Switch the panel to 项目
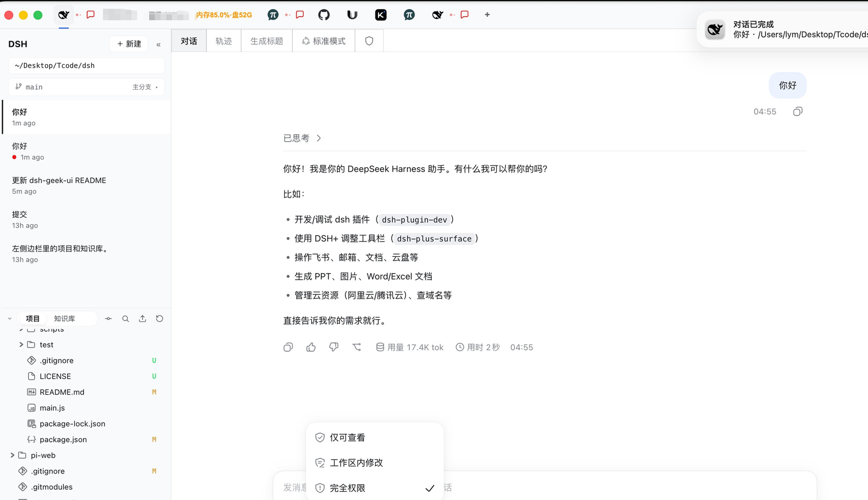Image resolution: width=868 pixels, height=500 pixels. 33,319
